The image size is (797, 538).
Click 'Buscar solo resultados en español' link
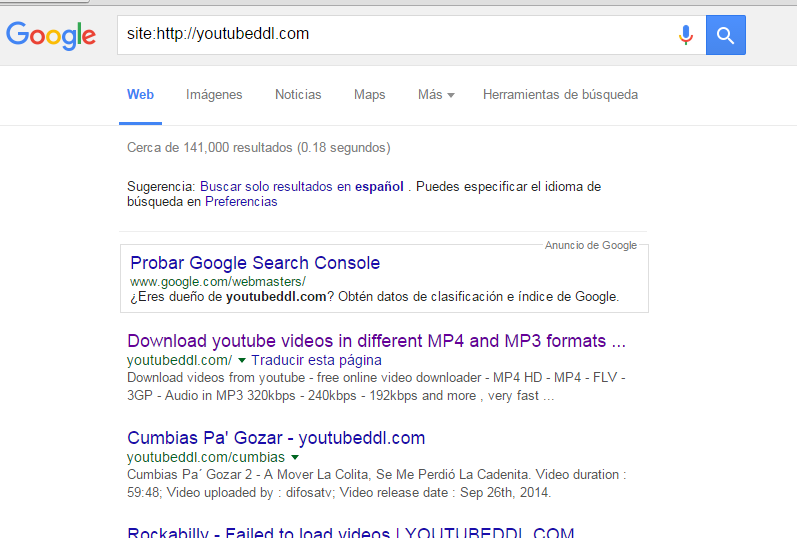[x=301, y=187]
